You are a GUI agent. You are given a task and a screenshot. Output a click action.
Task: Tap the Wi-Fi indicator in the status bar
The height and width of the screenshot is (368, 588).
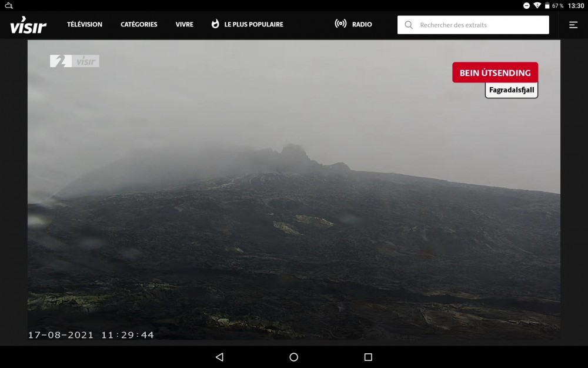(537, 5)
